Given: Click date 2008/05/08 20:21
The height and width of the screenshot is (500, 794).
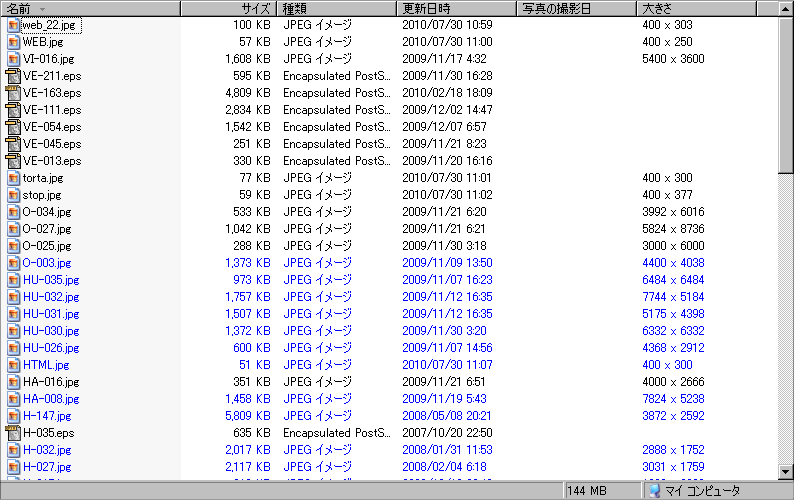Looking at the screenshot, I should 447,416.
